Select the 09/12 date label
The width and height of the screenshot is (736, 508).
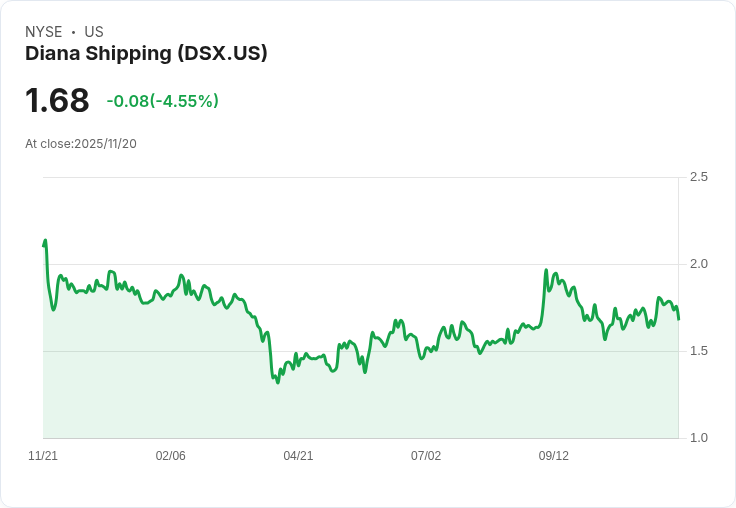point(553,456)
